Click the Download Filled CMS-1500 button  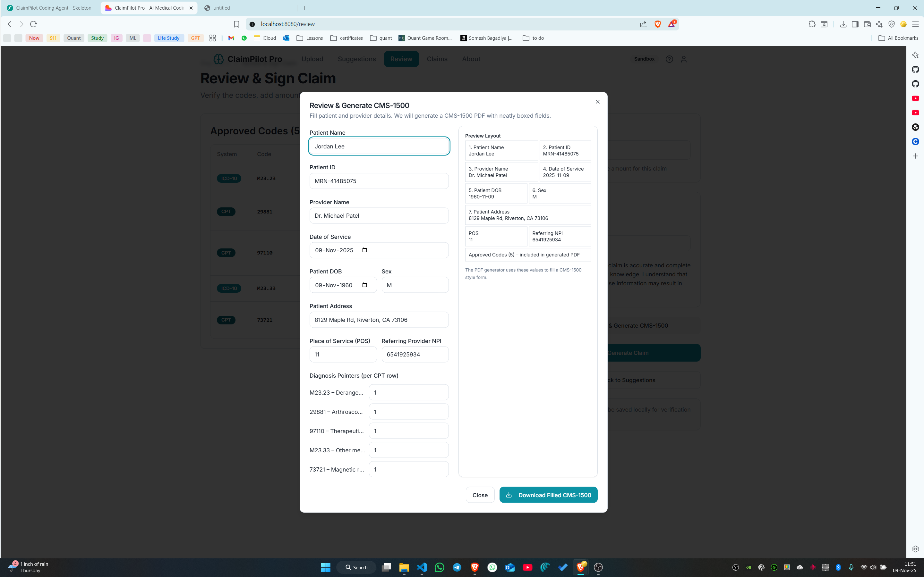point(548,495)
